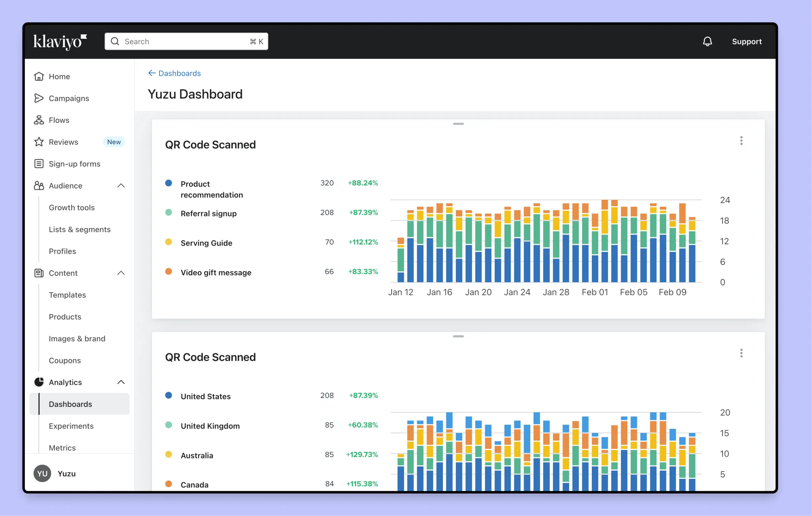
Task: Open options menu on QR Code Scanned card
Action: pyautogui.click(x=741, y=141)
